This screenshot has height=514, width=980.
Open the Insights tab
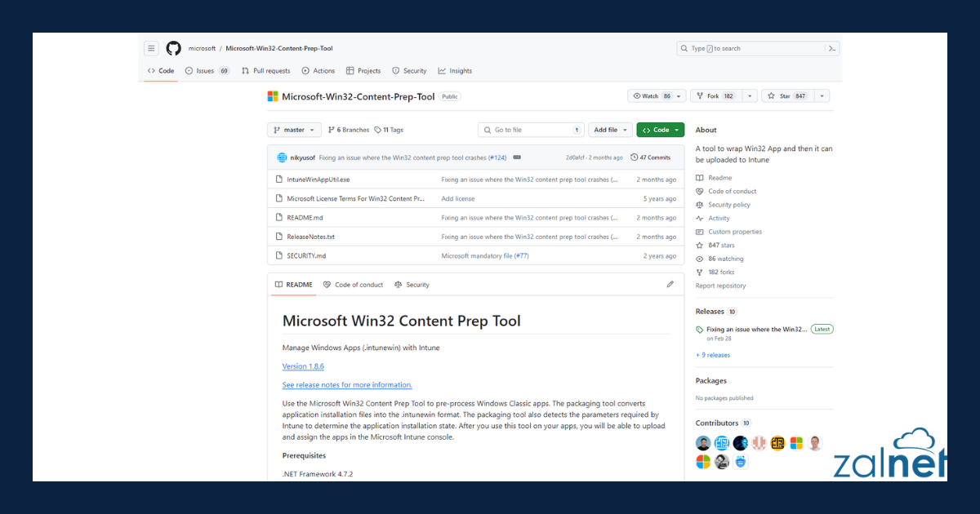[x=455, y=71]
